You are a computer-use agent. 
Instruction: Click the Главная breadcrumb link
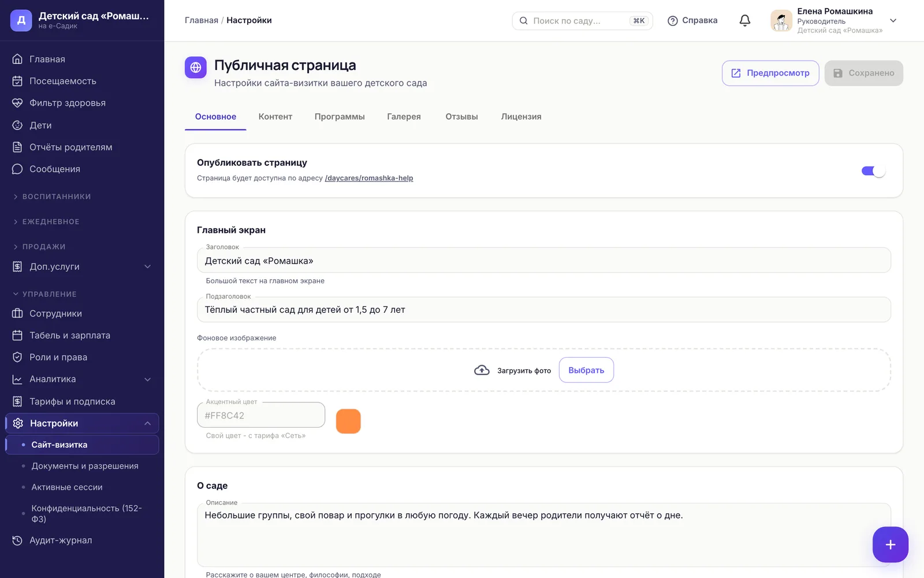[x=202, y=20]
